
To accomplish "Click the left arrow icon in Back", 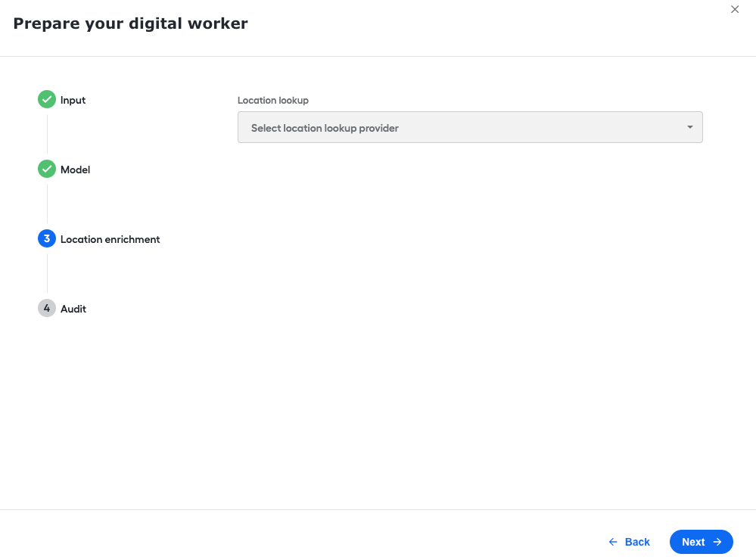I will click(x=613, y=542).
